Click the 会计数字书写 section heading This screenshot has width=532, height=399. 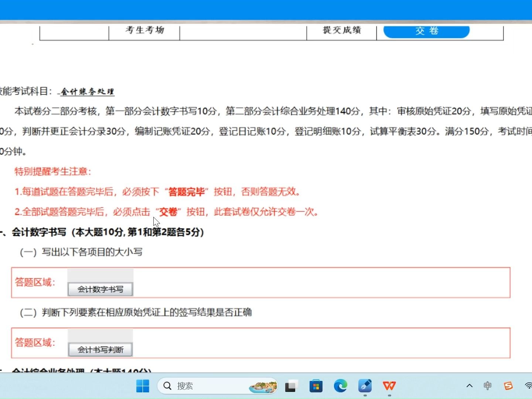coord(108,232)
